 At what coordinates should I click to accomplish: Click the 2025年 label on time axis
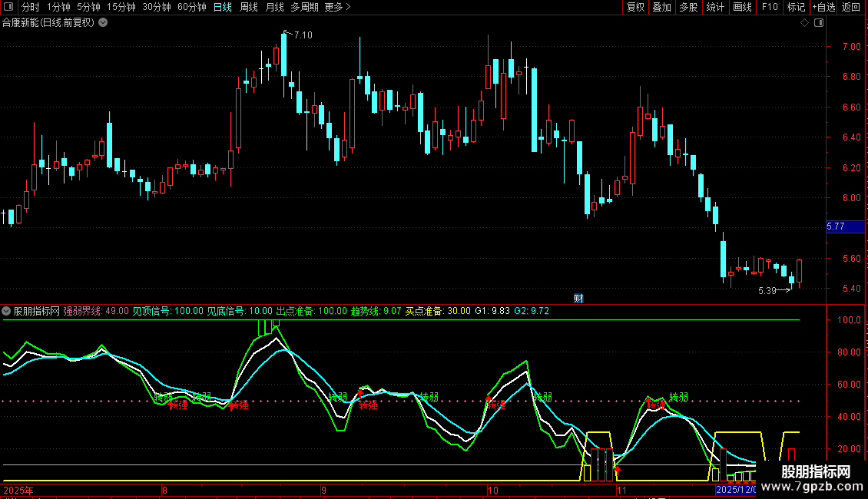tap(18, 490)
